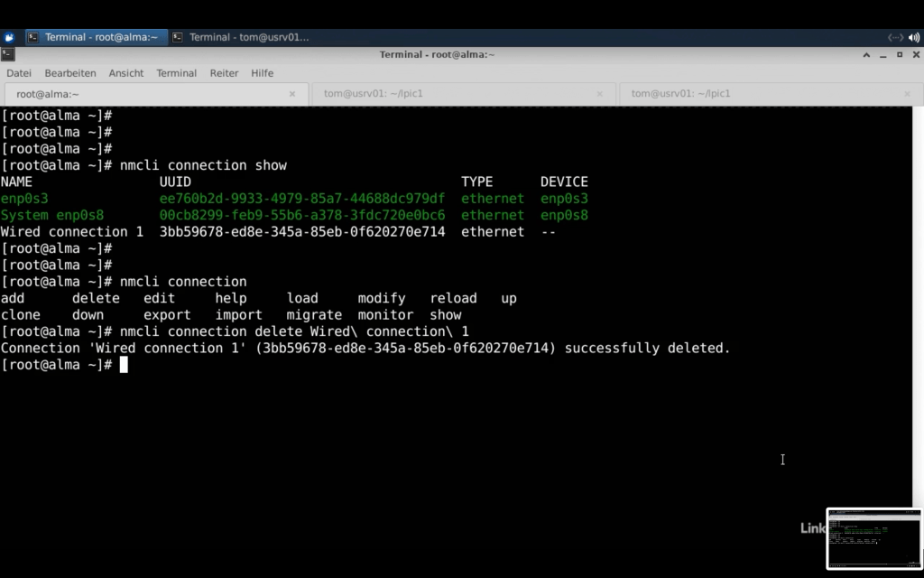Open the Bearbeiten menu
The width and height of the screenshot is (924, 578).
pos(70,73)
